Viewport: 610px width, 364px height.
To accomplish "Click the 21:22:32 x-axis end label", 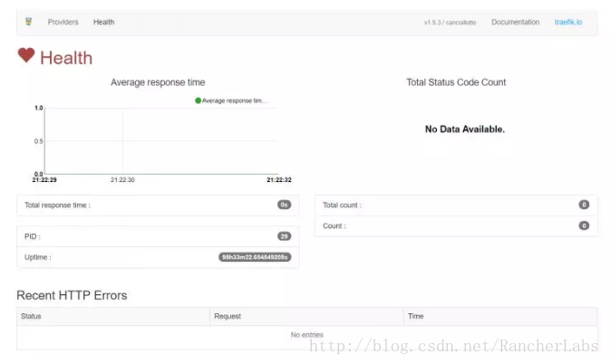I will click(x=279, y=180).
